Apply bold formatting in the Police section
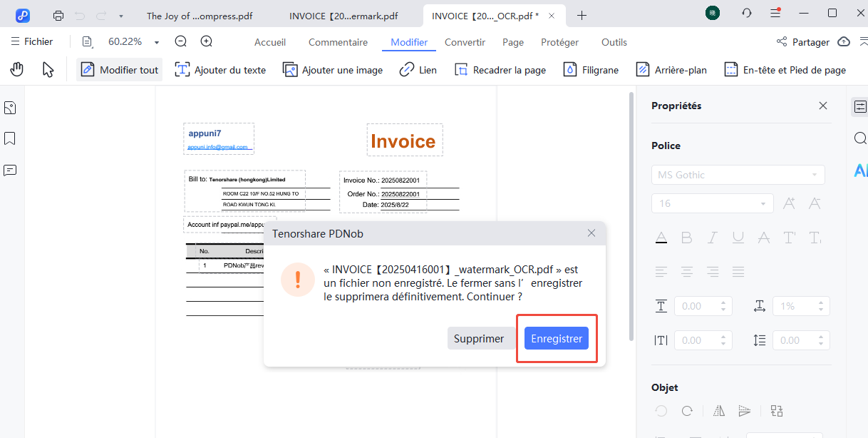Screen dimensions: 868x438 [686, 237]
